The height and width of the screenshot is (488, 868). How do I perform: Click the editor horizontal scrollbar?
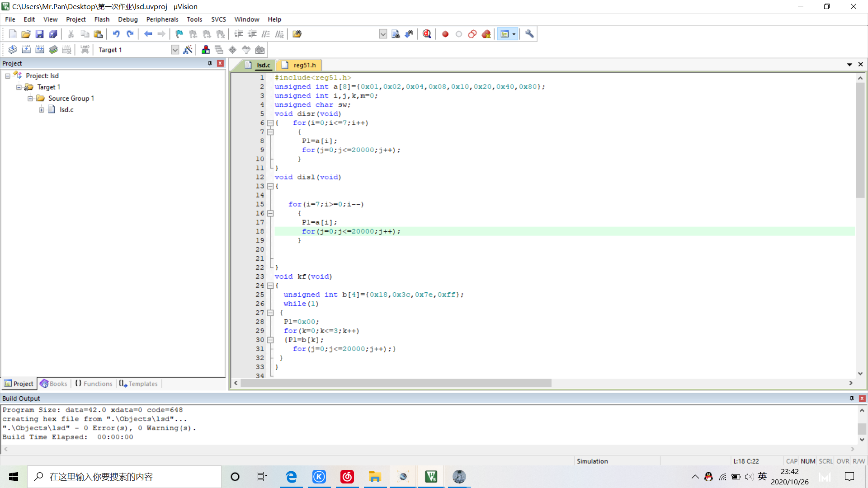click(x=396, y=383)
